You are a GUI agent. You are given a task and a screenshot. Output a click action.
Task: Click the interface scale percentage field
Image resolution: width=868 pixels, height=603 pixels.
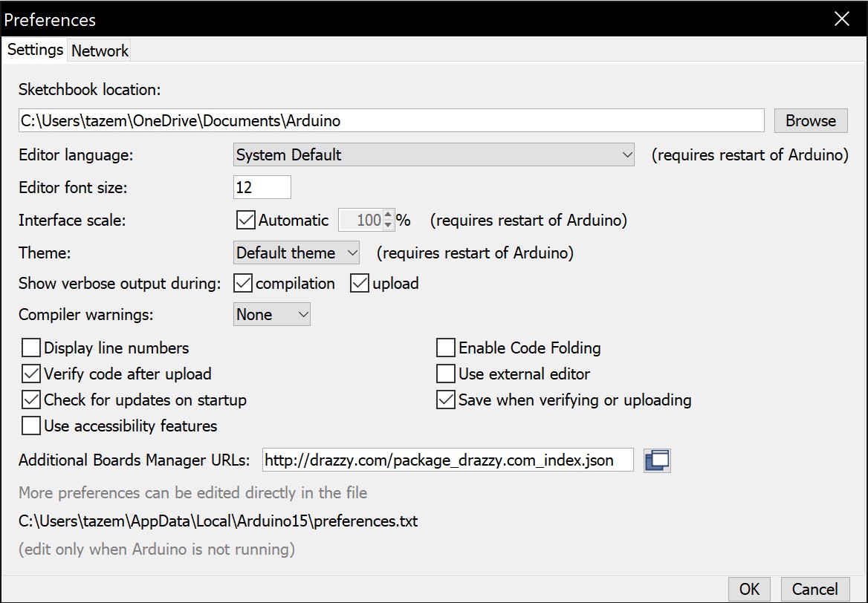pyautogui.click(x=361, y=220)
